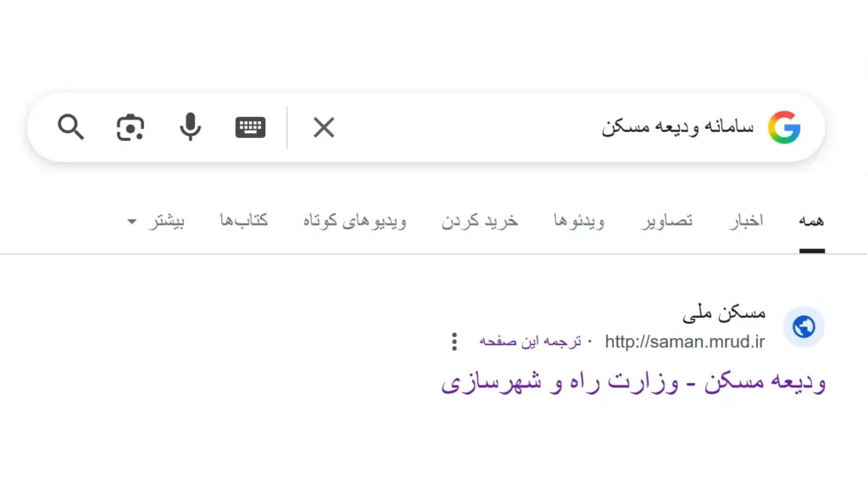Open Google Lens image search
The width and height of the screenshot is (868, 488).
tap(130, 127)
